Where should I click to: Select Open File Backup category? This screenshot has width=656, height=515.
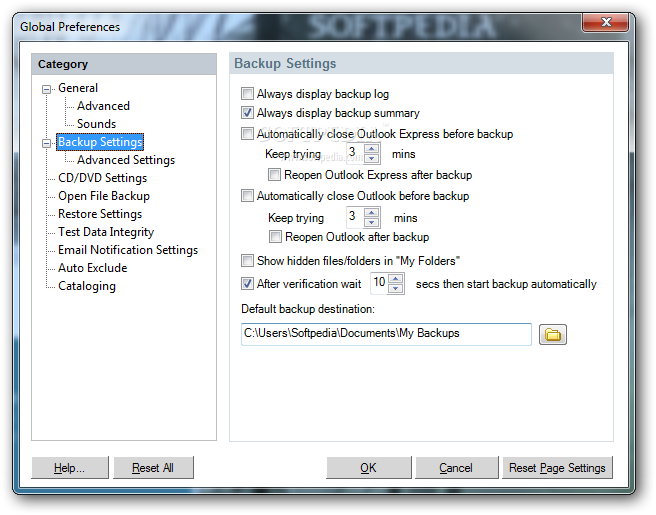104,196
